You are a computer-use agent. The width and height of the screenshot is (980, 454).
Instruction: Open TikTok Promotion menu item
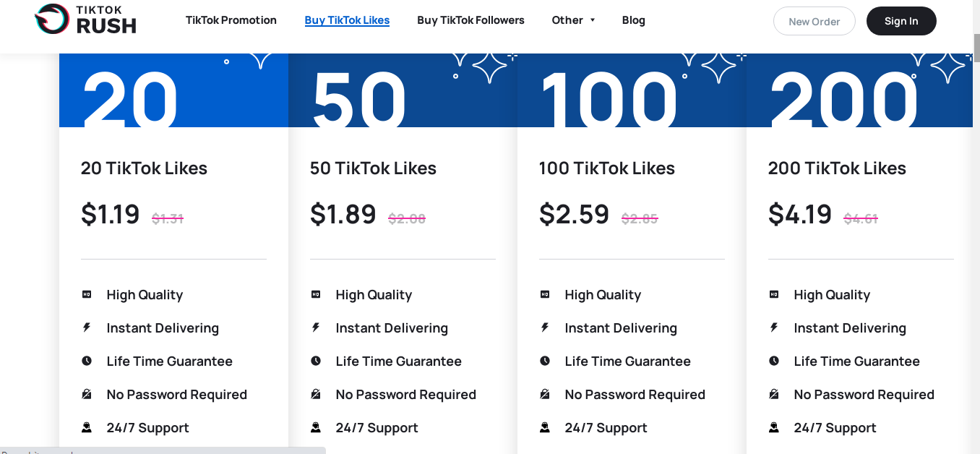231,20
